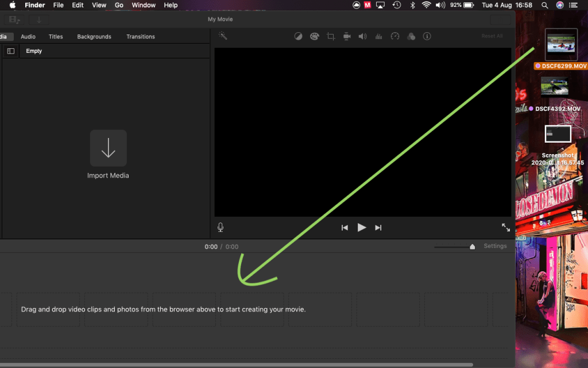588x368 pixels.
Task: Click the timeline zoom slider handle
Action: click(x=472, y=247)
